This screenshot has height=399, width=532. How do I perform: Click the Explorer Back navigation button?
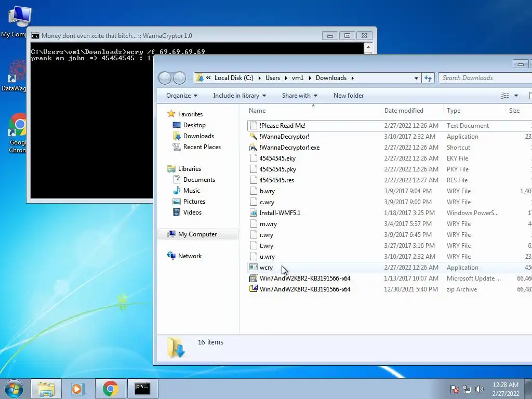[165, 78]
